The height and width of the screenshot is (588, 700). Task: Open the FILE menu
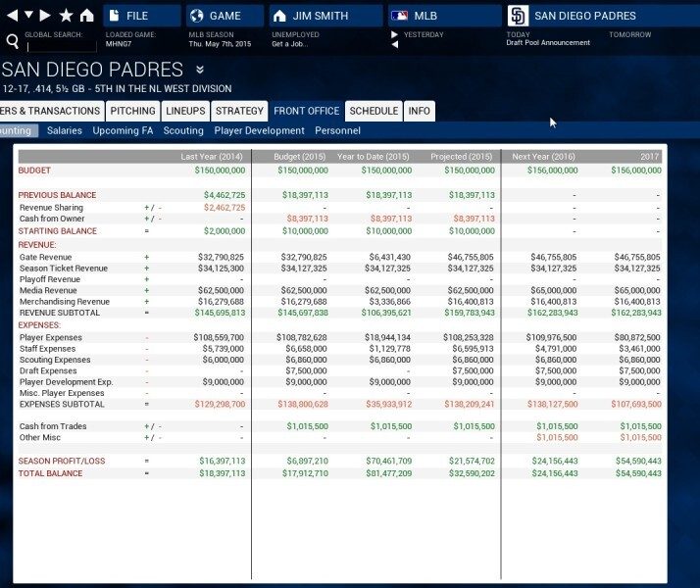click(142, 16)
